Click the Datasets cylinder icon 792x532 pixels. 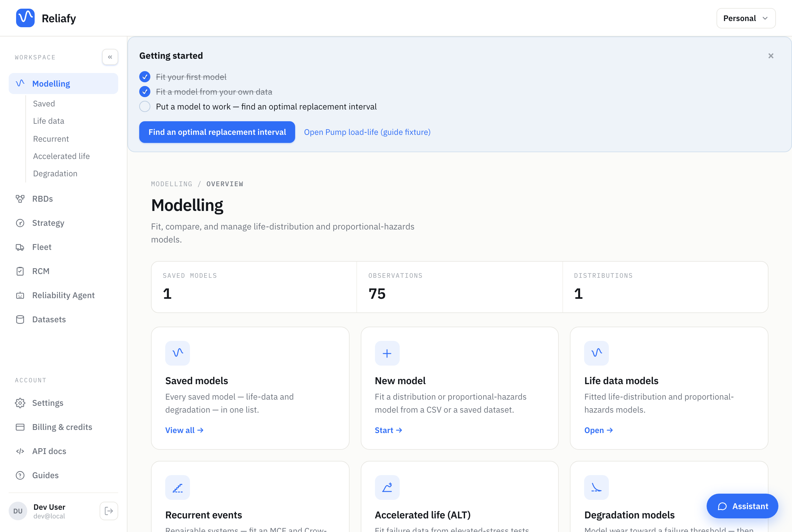(20, 319)
